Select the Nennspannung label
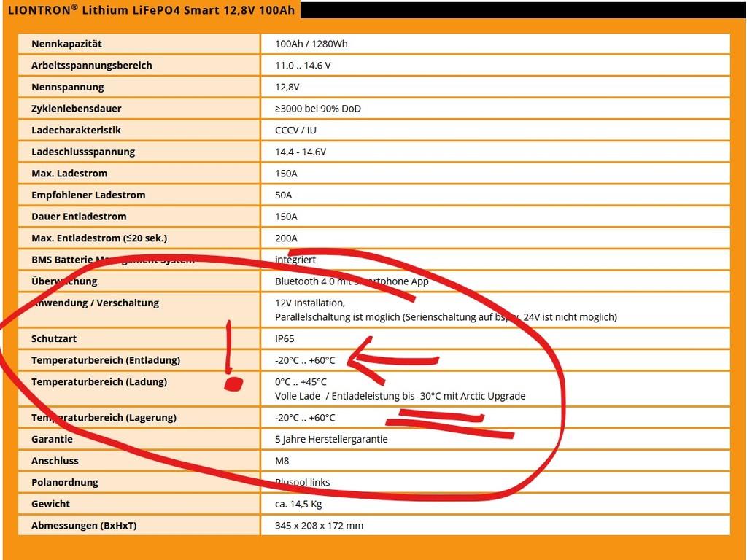This screenshot has width=747, height=560. tap(68, 87)
